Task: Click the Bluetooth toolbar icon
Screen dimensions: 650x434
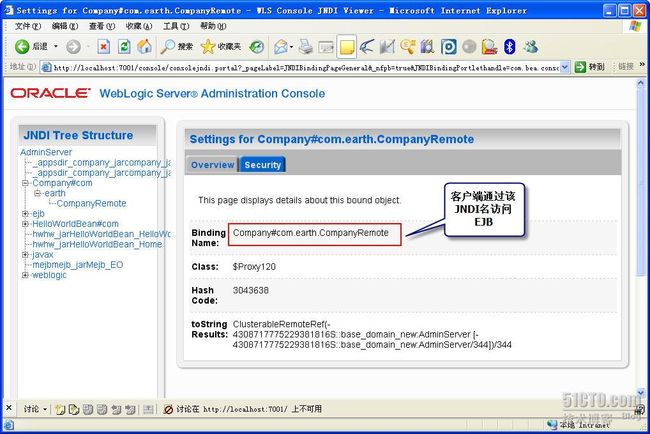Action: pyautogui.click(x=509, y=46)
